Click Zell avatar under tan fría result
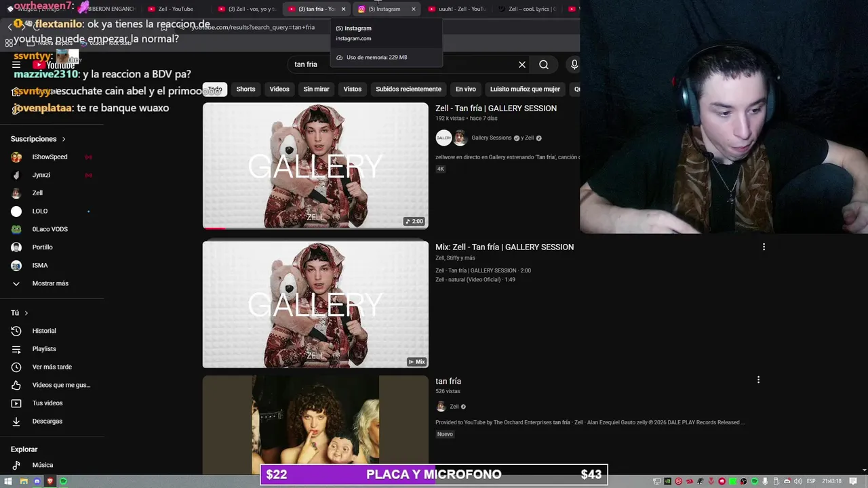The height and width of the screenshot is (488, 868). [x=441, y=407]
